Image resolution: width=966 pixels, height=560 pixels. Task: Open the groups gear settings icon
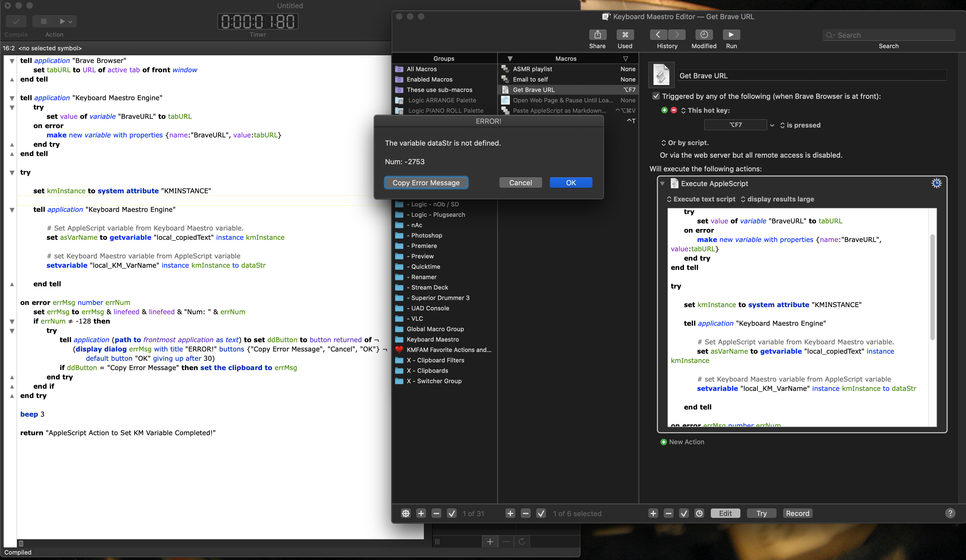(x=406, y=513)
